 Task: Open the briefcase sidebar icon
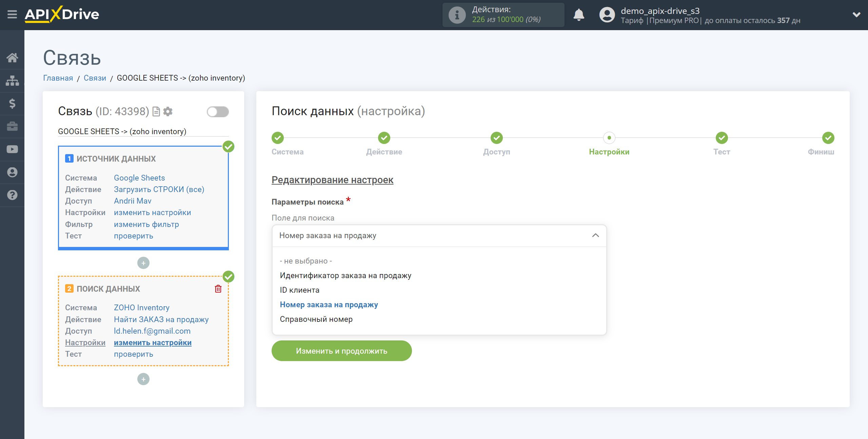click(x=12, y=126)
